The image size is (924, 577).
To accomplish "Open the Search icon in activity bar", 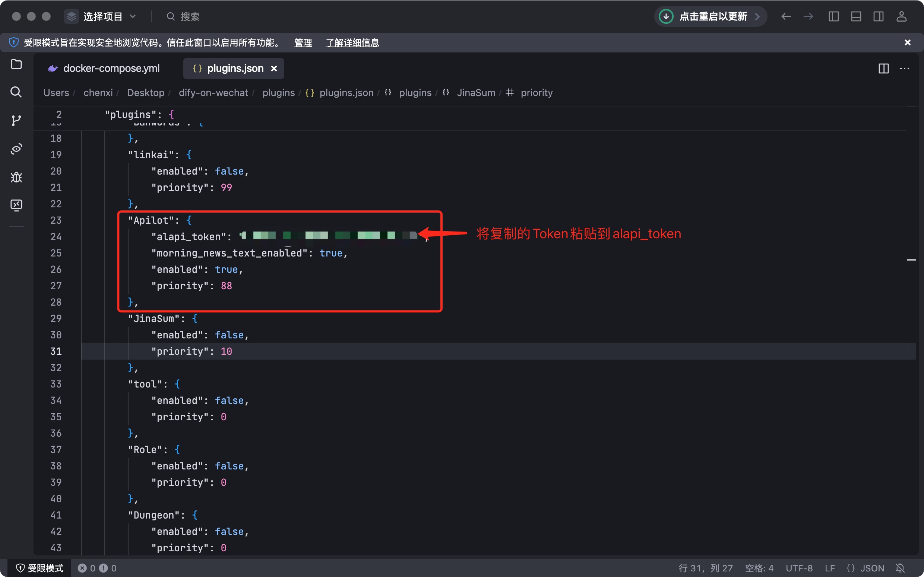I will click(x=16, y=92).
